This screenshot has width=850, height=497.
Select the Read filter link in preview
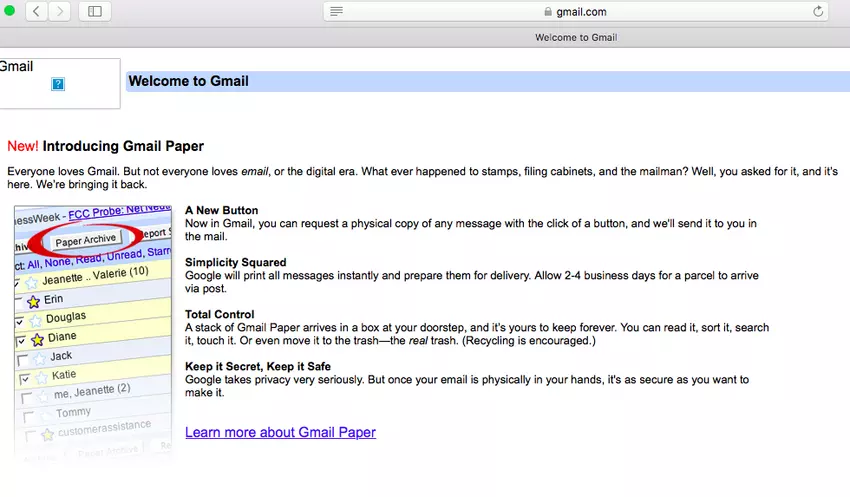(x=89, y=259)
